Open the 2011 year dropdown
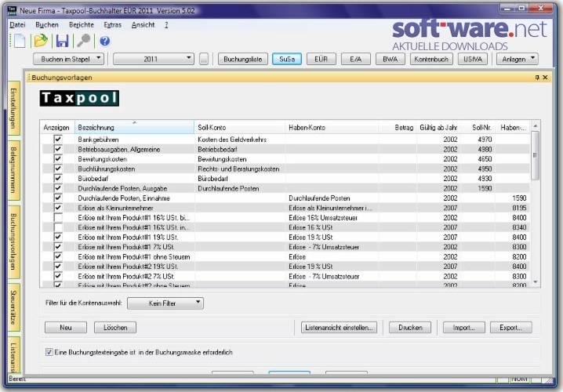The height and width of the screenshot is (392, 563). pyautogui.click(x=154, y=59)
